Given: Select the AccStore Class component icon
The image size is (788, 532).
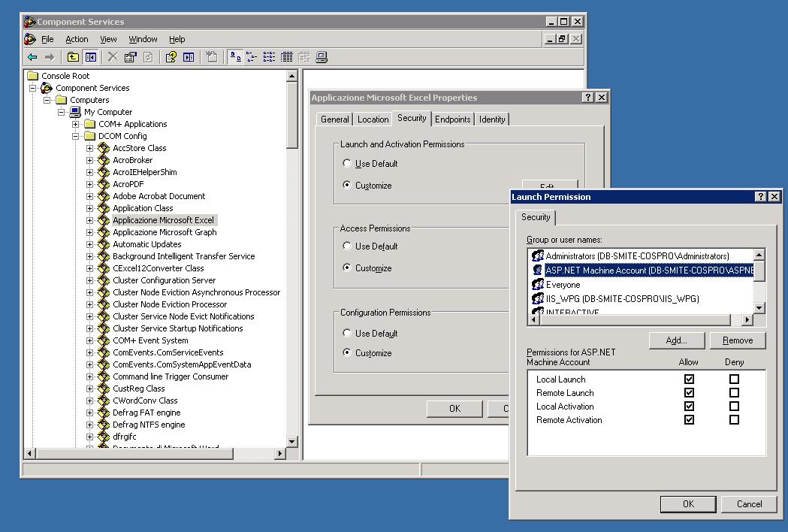Looking at the screenshot, I should [104, 148].
